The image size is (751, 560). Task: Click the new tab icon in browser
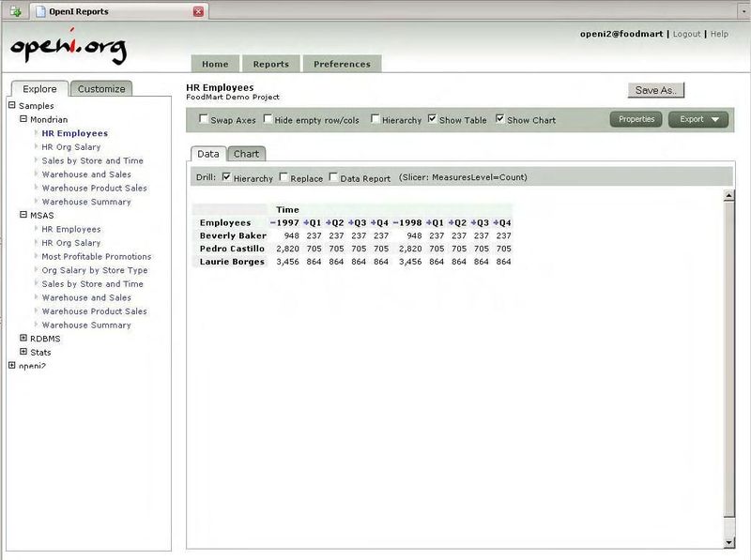[15, 11]
